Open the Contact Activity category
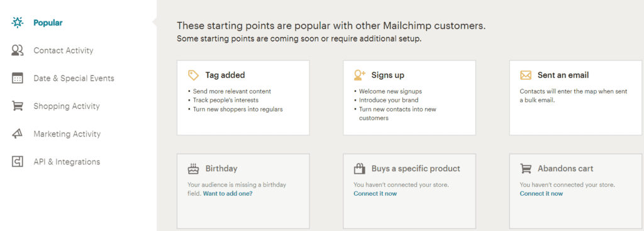 (64, 50)
